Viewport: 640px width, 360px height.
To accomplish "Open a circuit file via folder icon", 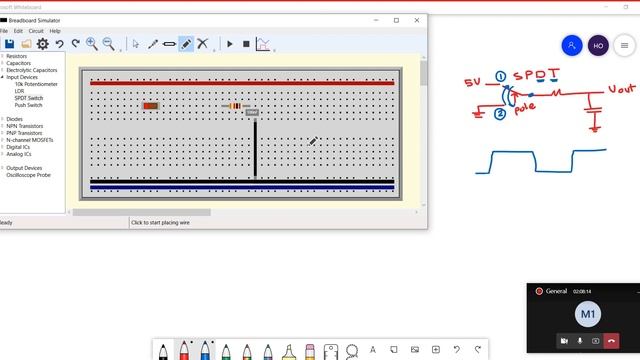I will 26,44.
